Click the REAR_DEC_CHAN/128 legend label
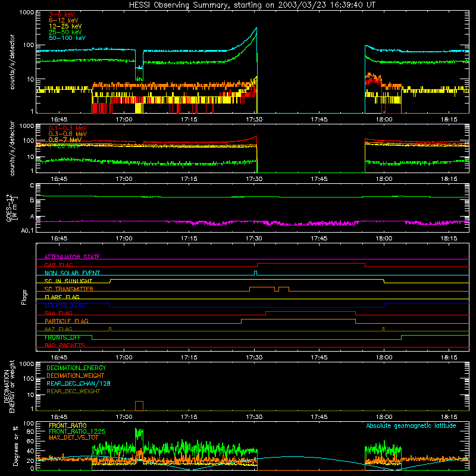This screenshot has width=476, height=476. [x=79, y=383]
